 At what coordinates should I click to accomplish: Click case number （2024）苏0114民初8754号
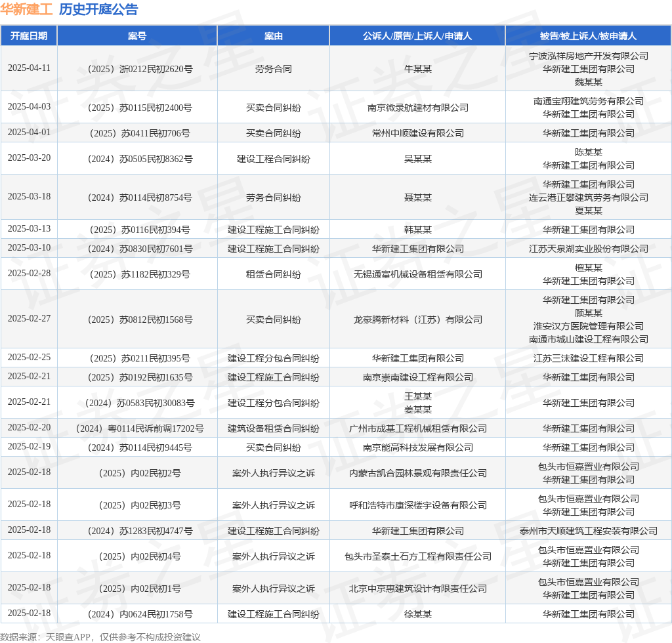click(138, 197)
